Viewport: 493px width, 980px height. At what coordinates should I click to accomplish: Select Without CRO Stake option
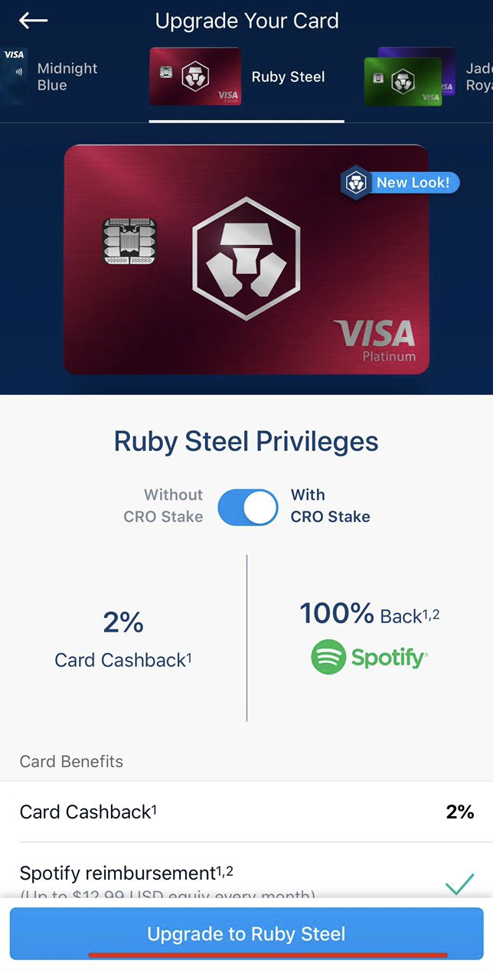[163, 505]
